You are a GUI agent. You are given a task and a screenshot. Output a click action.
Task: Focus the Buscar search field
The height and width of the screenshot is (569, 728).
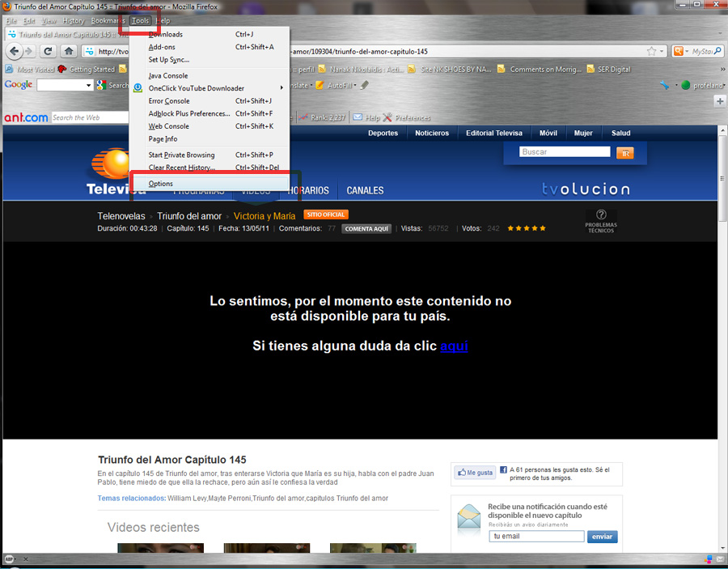click(565, 152)
